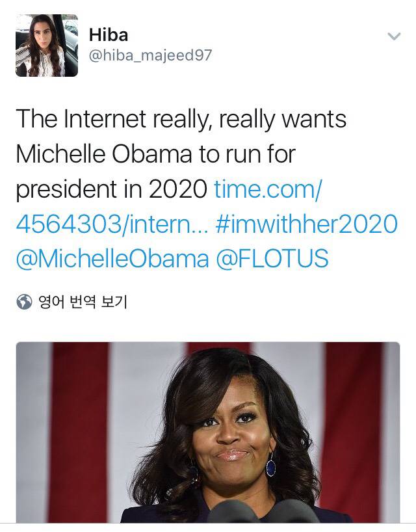The width and height of the screenshot is (416, 532).
Task: Tap the blue earring in the photo
Action: pos(270,464)
